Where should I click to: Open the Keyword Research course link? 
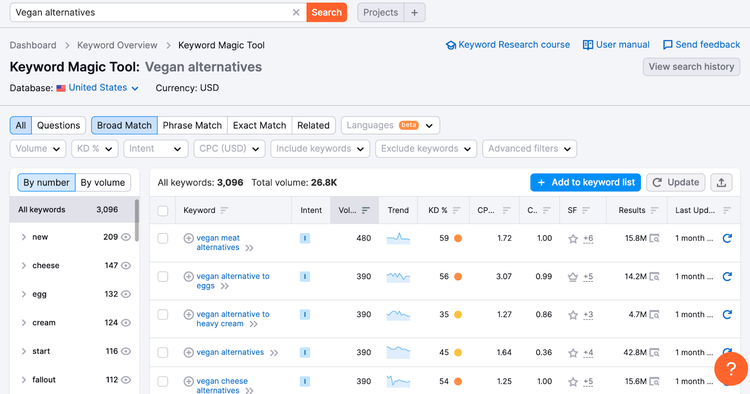pyautogui.click(x=508, y=45)
